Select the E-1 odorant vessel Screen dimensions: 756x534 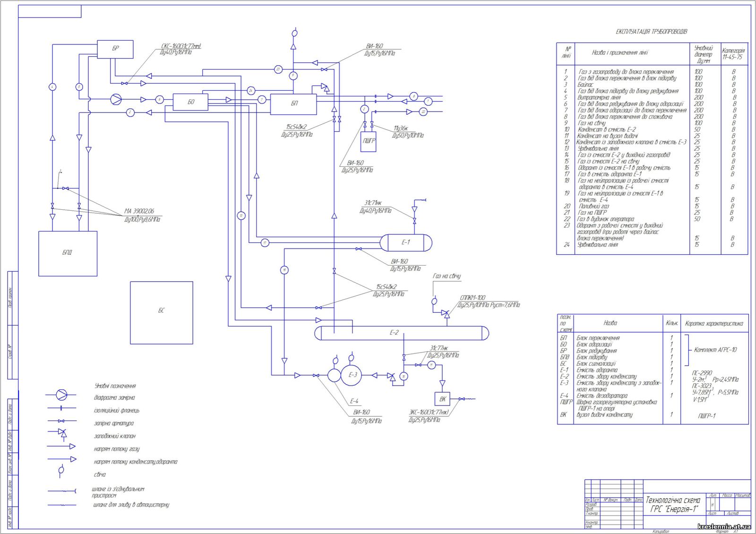(x=406, y=242)
